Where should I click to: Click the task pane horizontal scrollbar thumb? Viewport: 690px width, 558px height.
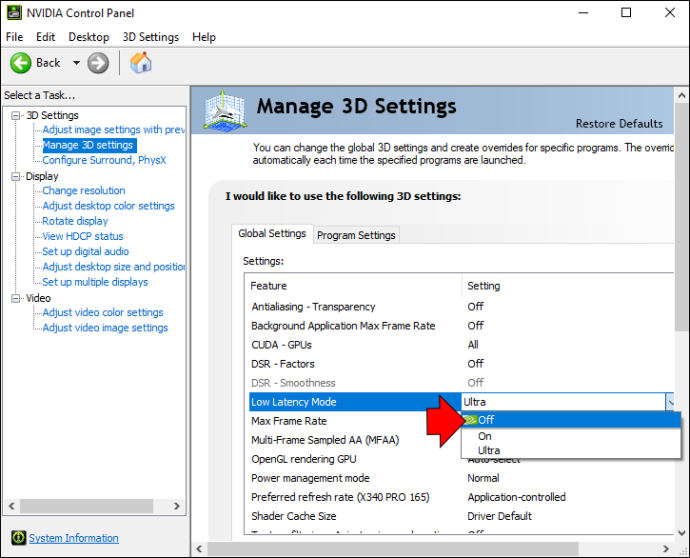coord(86,506)
